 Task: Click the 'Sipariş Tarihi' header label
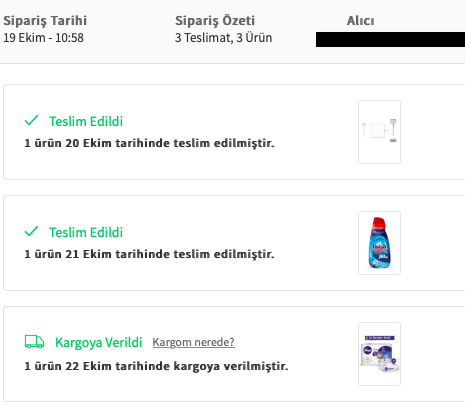[x=45, y=21]
